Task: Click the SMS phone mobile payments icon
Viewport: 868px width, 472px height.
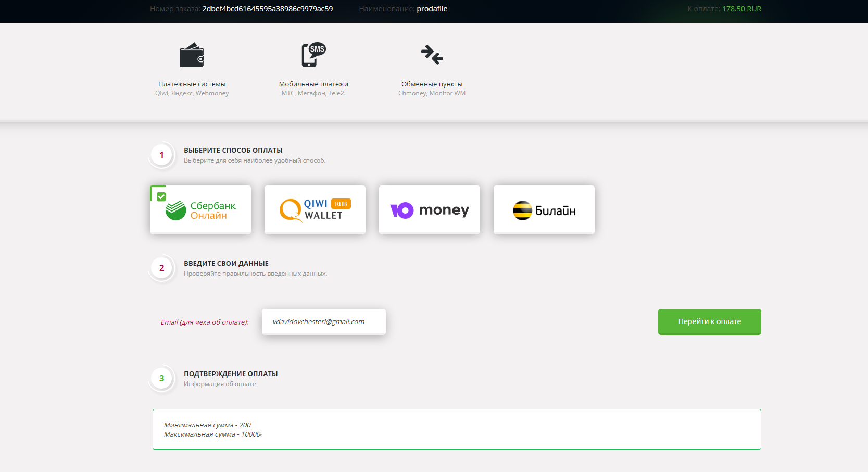Action: pyautogui.click(x=313, y=55)
